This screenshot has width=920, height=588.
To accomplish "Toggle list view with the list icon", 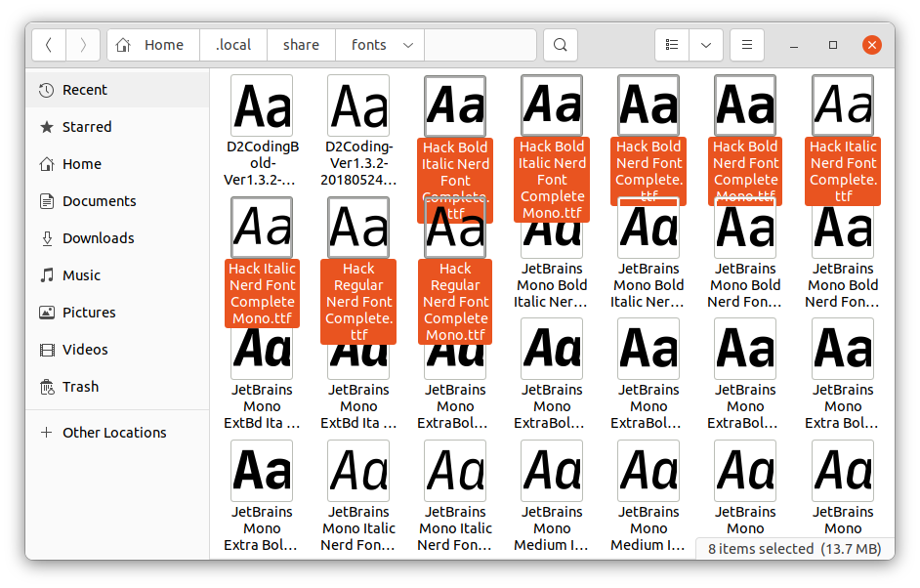I will pyautogui.click(x=672, y=45).
